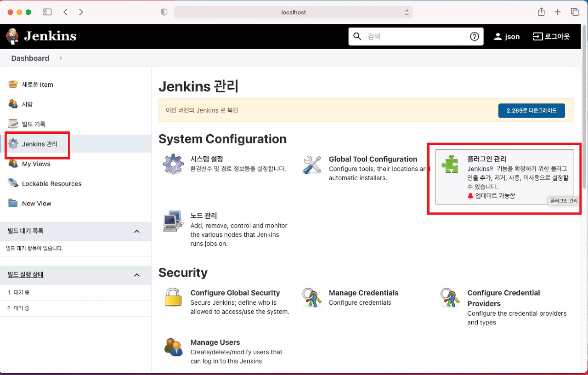Click the user silhouette icon beside json

pos(498,36)
